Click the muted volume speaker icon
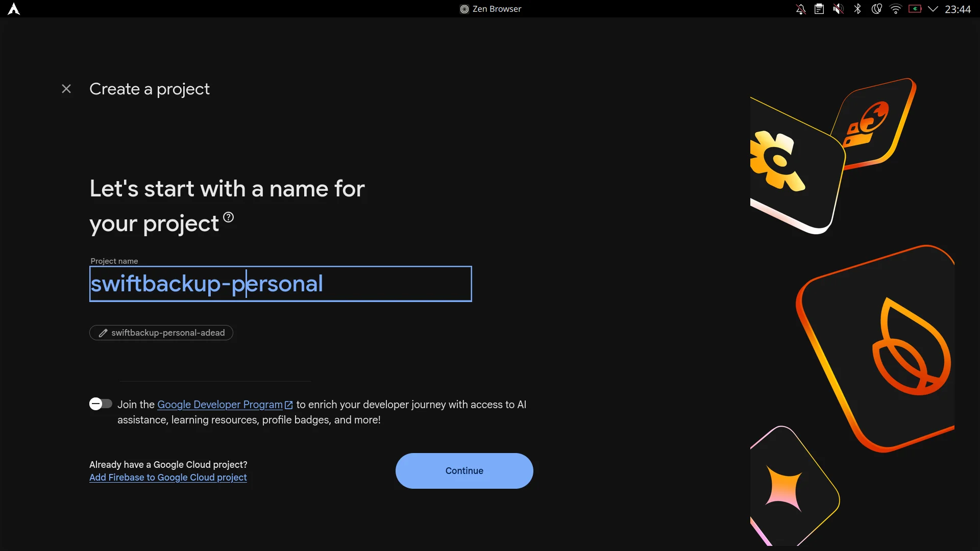Image resolution: width=980 pixels, height=551 pixels. tap(838, 9)
